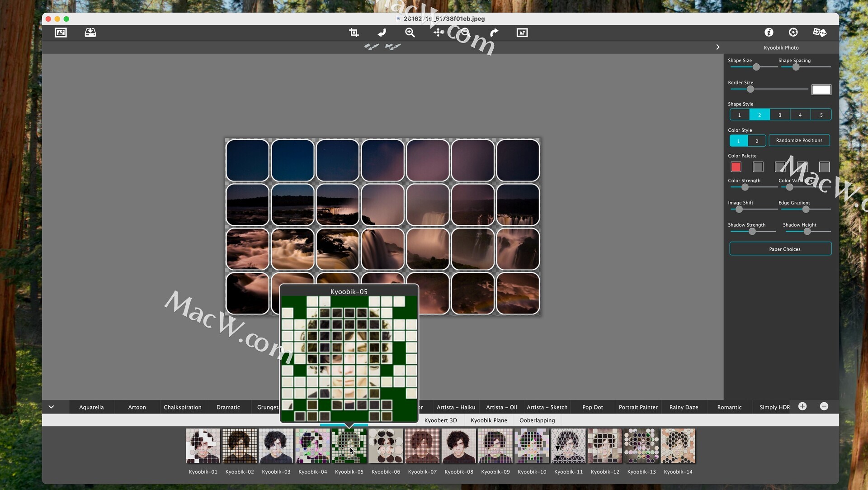This screenshot has height=490, width=868.
Task: Collapse the right panel chevron
Action: click(717, 47)
